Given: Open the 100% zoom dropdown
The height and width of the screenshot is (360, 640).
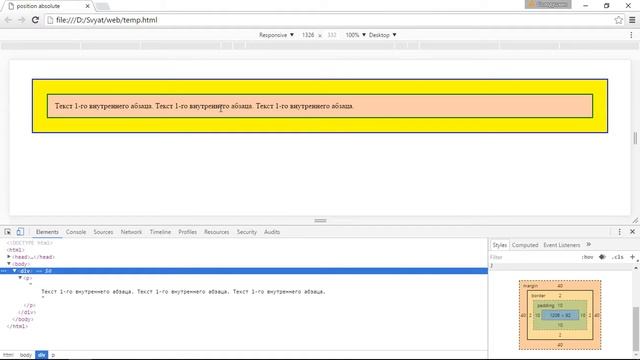Looking at the screenshot, I should [x=356, y=35].
